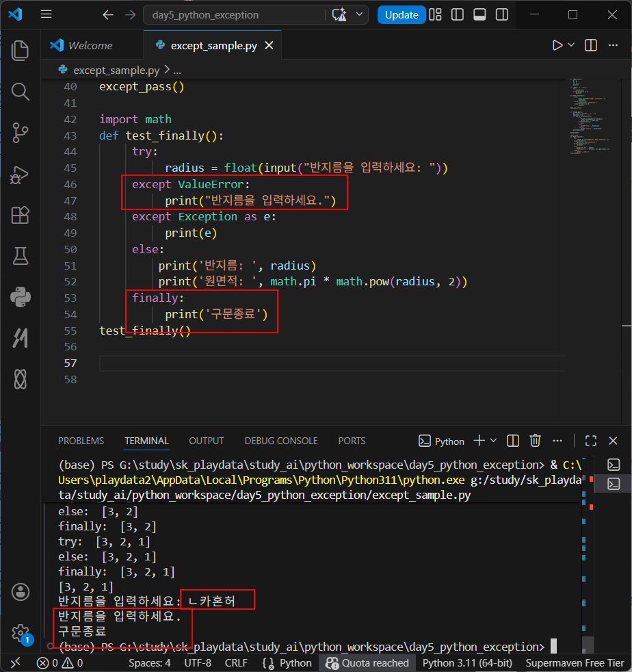Open the Explorer view in activity bar
Viewport: 632px width, 672px height.
pyautogui.click(x=20, y=51)
